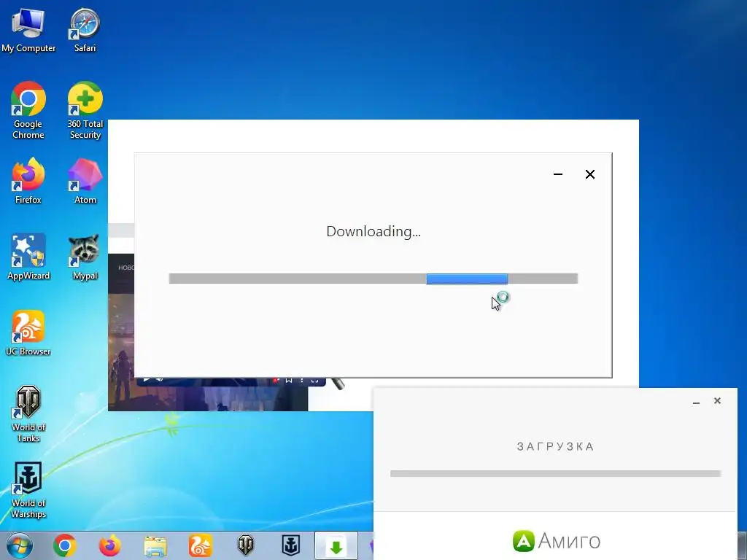Select the 360 Total Security icon
The image size is (747, 560).
click(x=85, y=111)
